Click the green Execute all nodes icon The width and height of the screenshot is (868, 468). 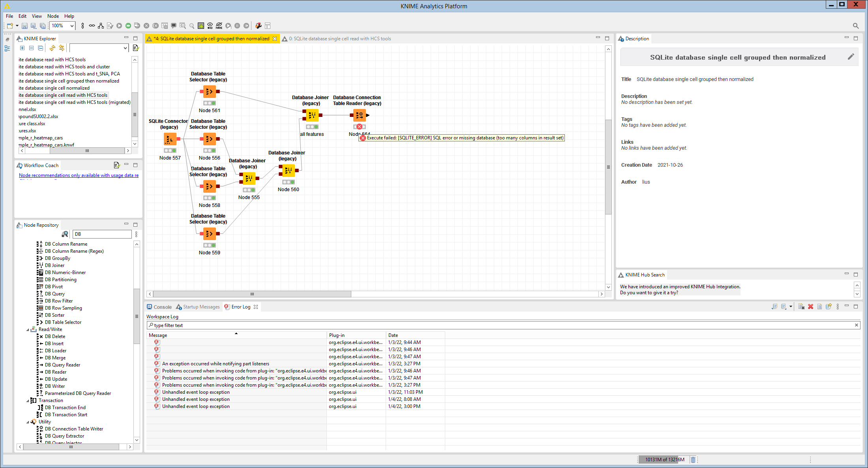point(128,26)
